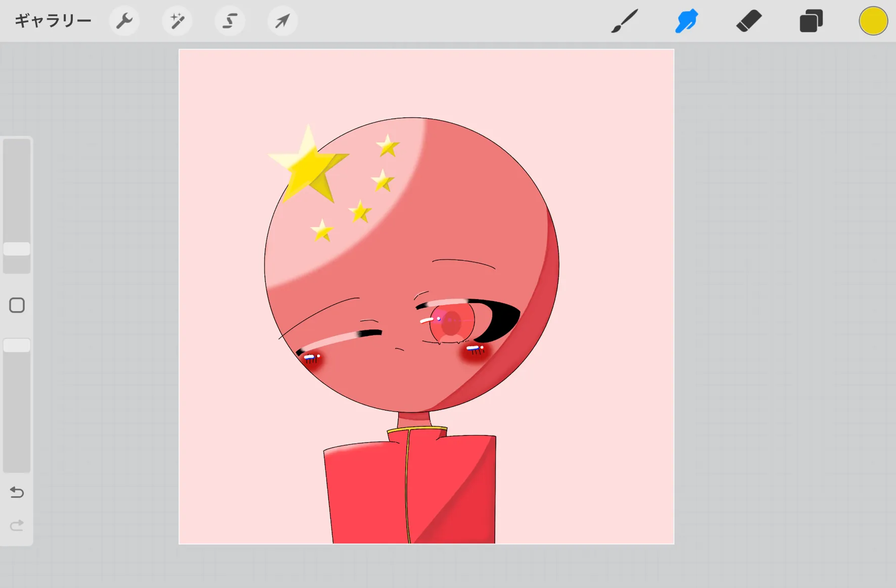Return to the ギャラリー gallery

pyautogui.click(x=53, y=21)
